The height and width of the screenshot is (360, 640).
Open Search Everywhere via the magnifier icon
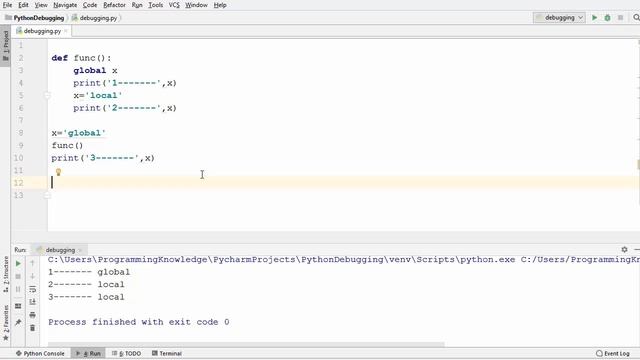click(x=636, y=18)
